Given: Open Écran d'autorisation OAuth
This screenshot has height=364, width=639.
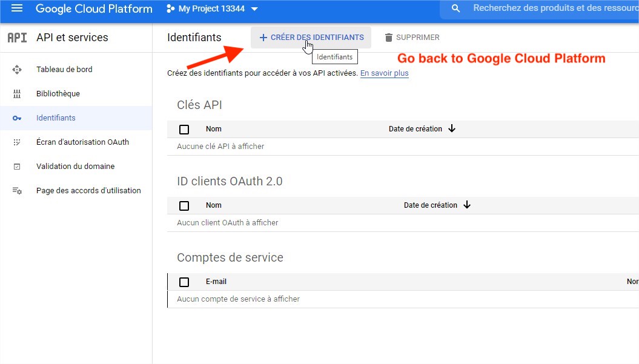Looking at the screenshot, I should coord(82,142).
